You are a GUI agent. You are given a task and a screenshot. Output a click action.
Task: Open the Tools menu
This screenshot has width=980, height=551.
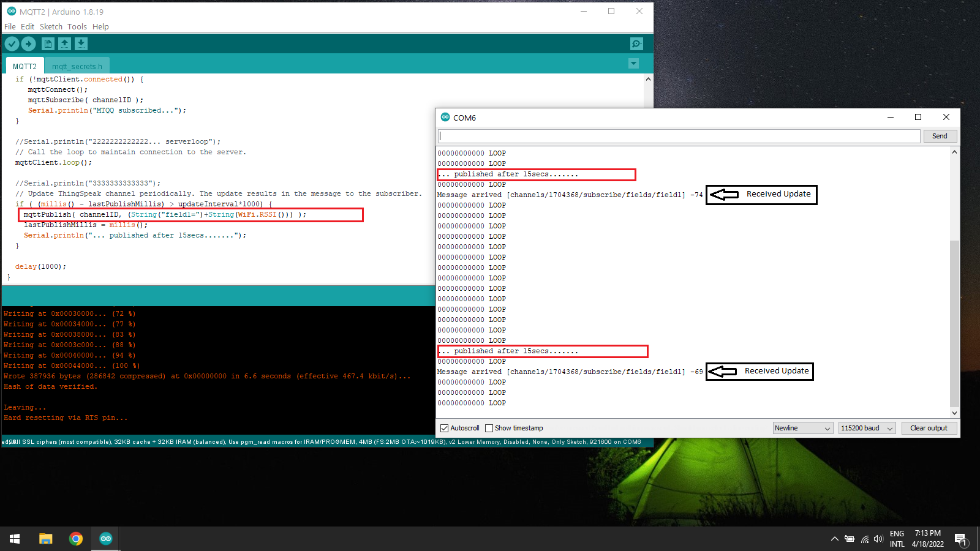77,27
